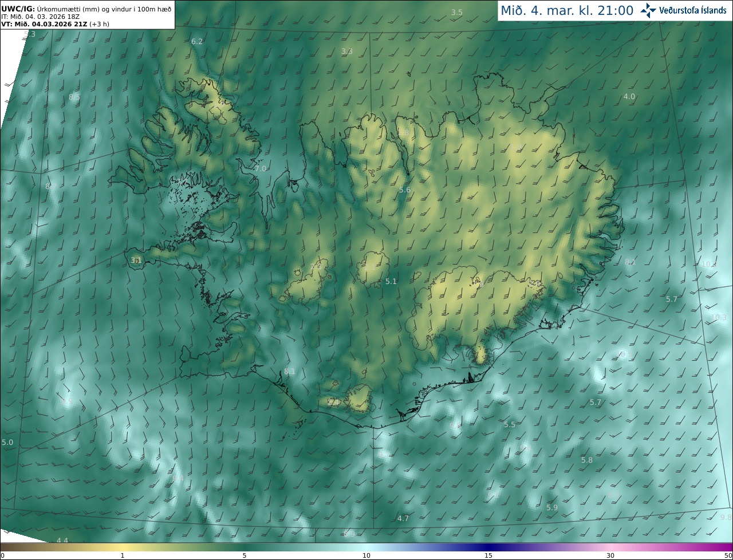Viewport: 733px width, 560px height.
Task: Select the 'Mið. 4. mar. kl. 21:00' timestamp
Action: pyautogui.click(x=567, y=10)
